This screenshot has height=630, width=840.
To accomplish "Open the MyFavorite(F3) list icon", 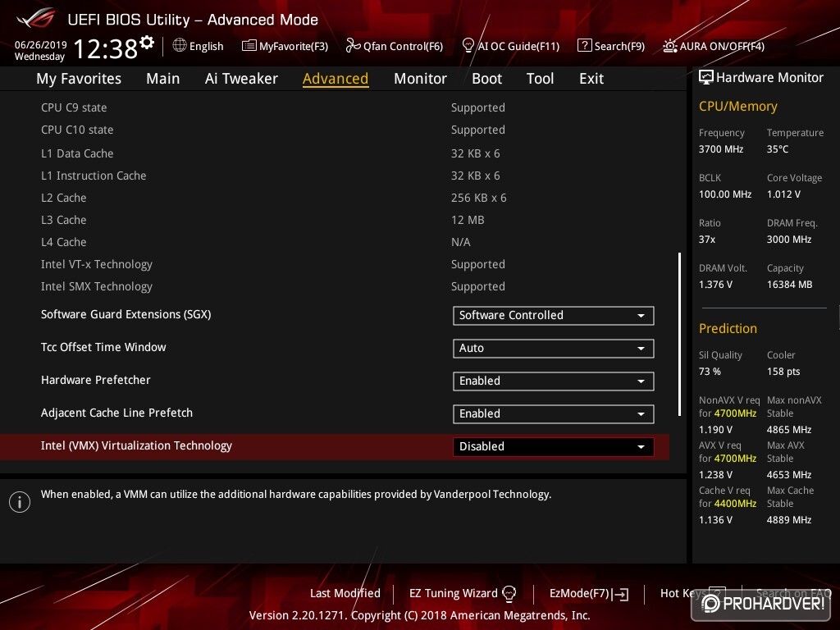I will coord(249,46).
